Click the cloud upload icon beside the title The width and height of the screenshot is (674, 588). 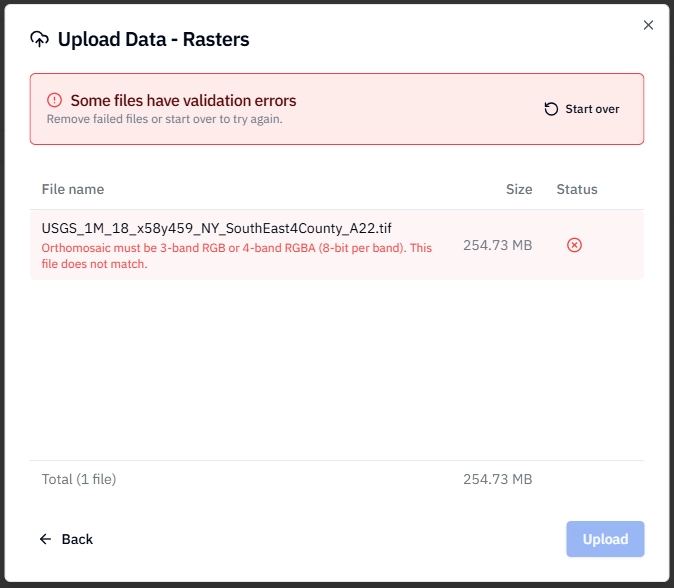coord(40,39)
